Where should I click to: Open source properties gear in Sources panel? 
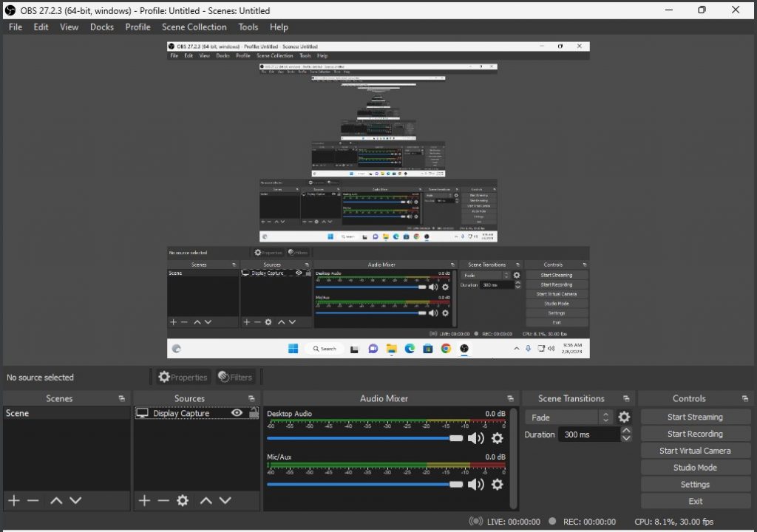183,501
